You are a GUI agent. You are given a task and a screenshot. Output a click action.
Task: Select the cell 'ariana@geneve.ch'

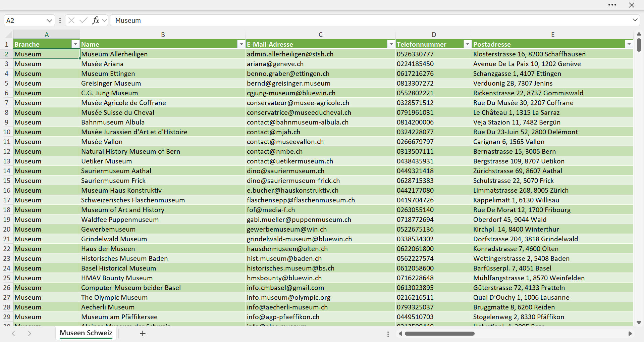click(321, 64)
